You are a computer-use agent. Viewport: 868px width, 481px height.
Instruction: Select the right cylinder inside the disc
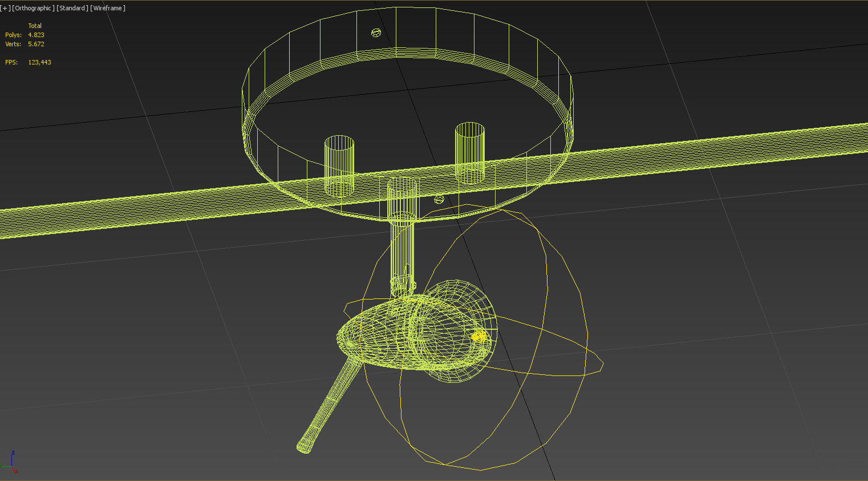[470, 152]
